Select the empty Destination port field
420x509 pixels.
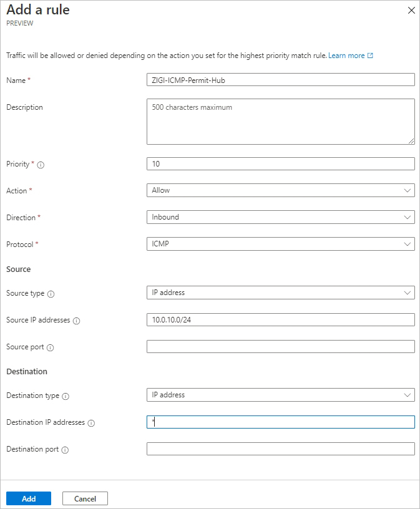pyautogui.click(x=281, y=448)
